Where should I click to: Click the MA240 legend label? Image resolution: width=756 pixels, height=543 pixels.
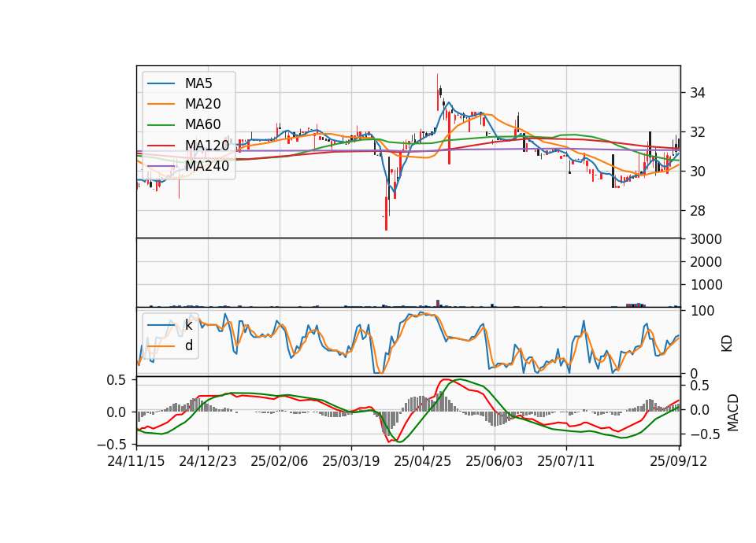[207, 166]
